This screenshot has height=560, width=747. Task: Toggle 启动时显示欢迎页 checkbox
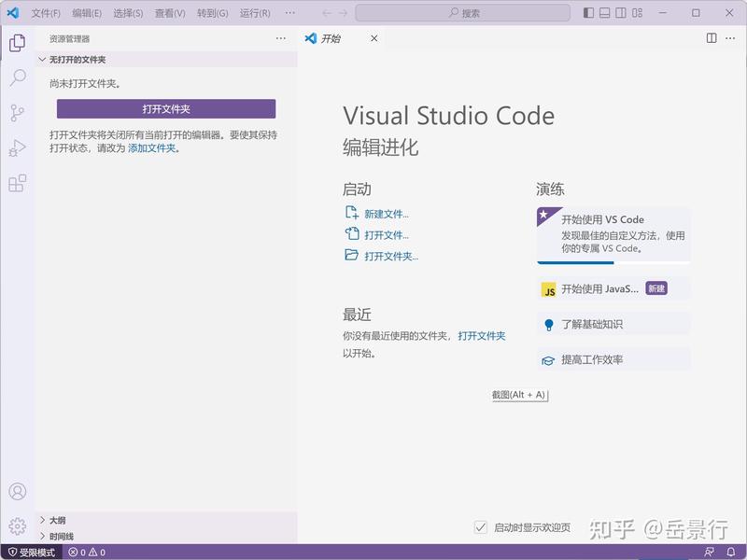click(480, 527)
